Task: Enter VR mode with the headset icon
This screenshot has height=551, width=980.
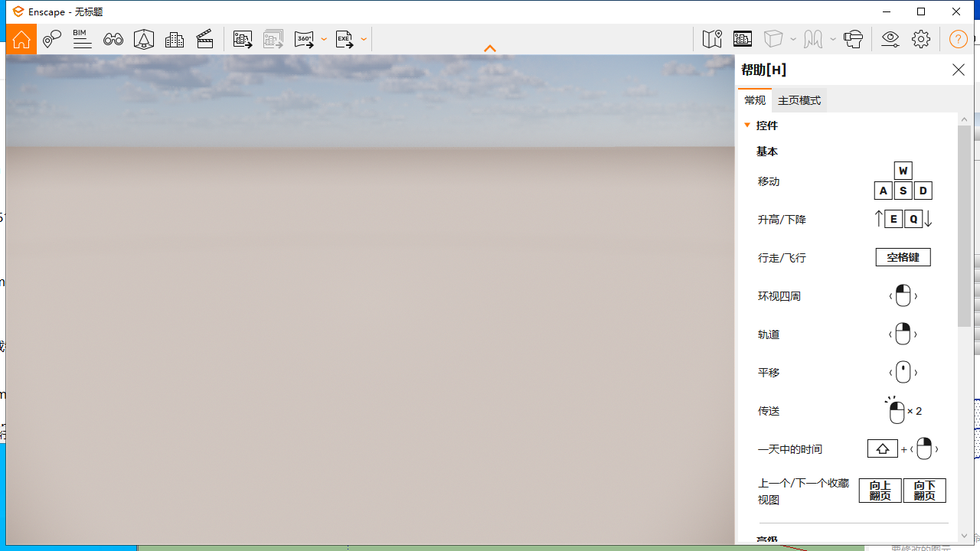Action: click(854, 39)
